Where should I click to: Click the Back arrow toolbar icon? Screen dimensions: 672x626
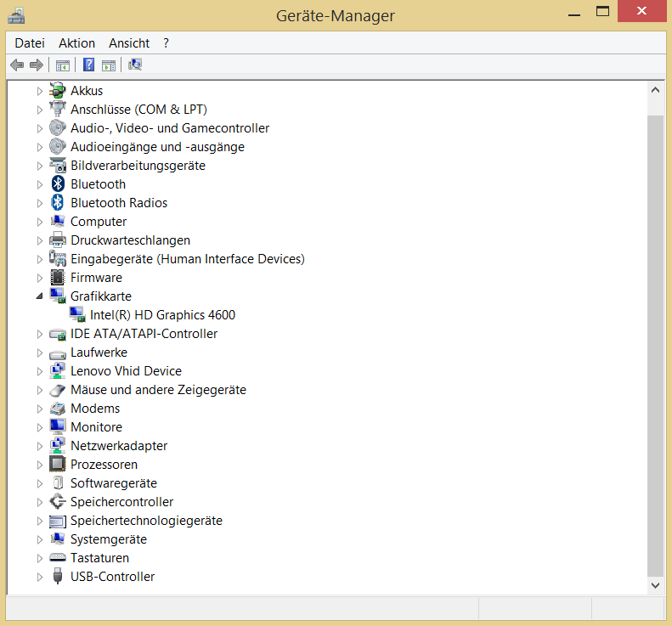(x=17, y=65)
